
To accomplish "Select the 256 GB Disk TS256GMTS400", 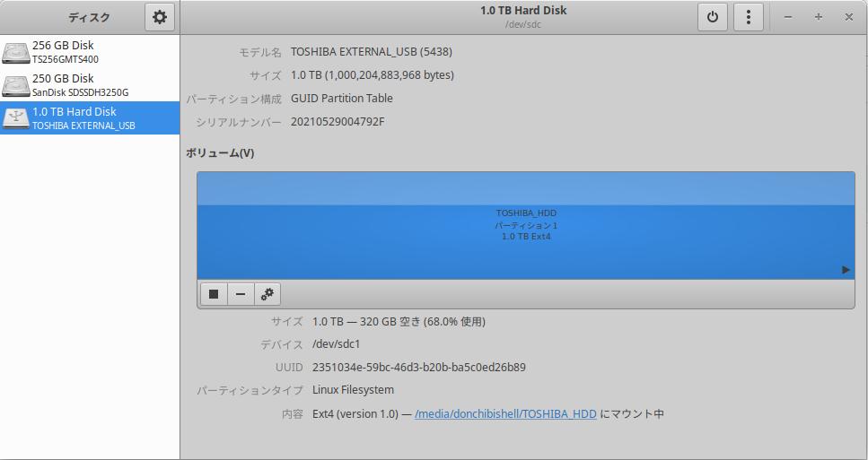I will click(x=90, y=52).
